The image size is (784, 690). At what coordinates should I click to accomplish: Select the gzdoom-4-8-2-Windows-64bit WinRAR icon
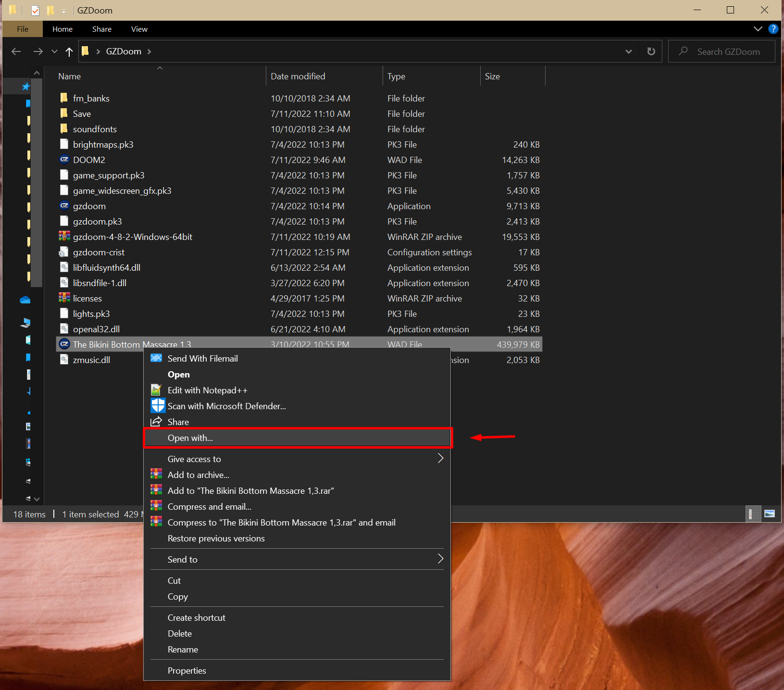(x=64, y=237)
